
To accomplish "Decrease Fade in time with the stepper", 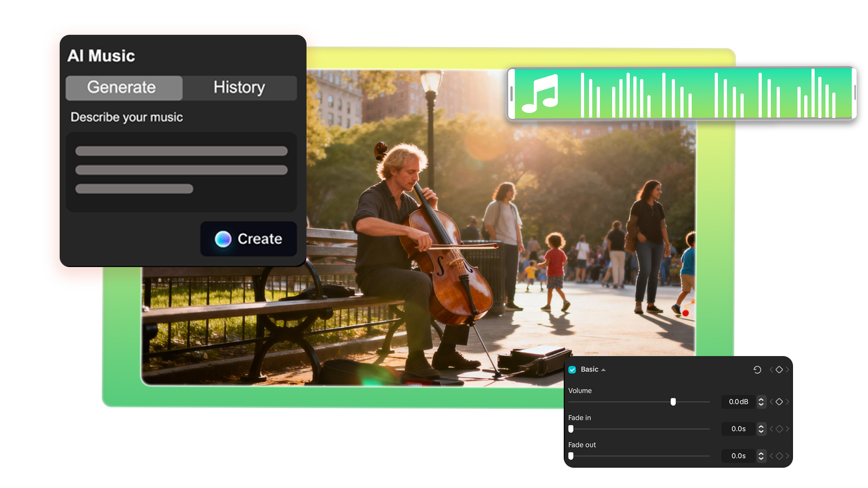I will [x=761, y=431].
